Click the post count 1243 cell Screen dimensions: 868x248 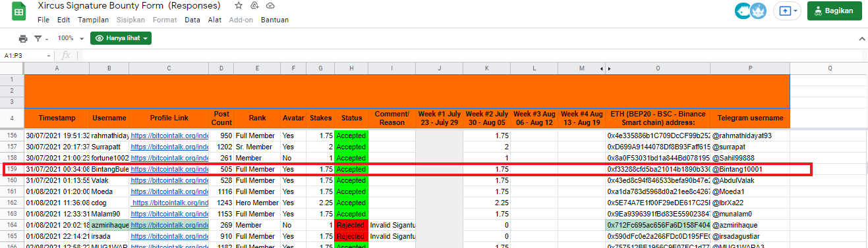[x=221, y=203]
